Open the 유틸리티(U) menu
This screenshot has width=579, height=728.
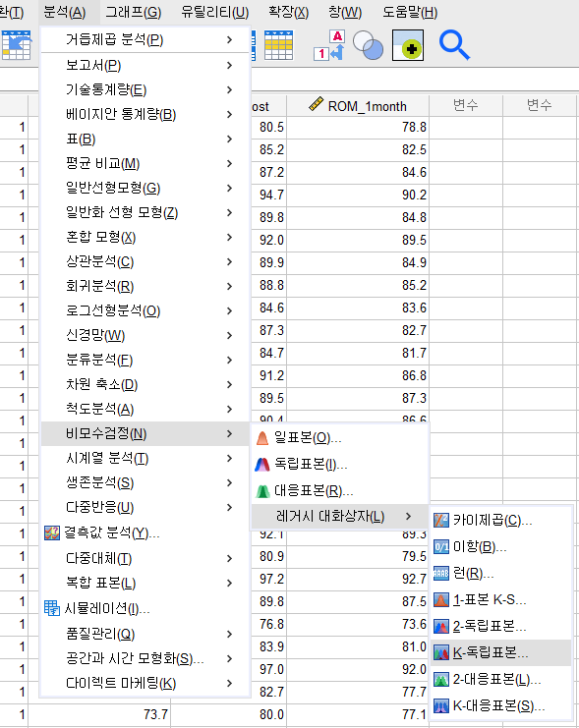point(215,12)
